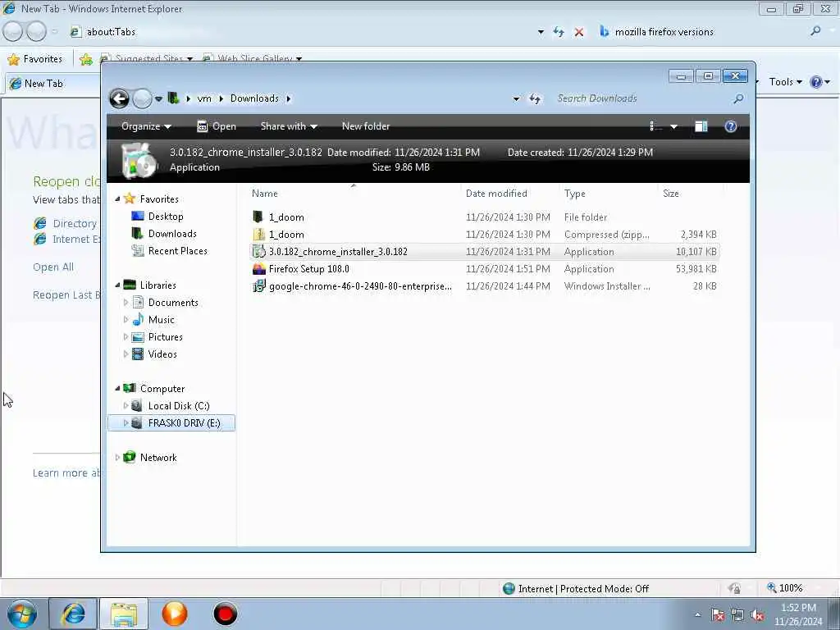
Task: Click the Bing search box in IE
Action: pos(702,32)
